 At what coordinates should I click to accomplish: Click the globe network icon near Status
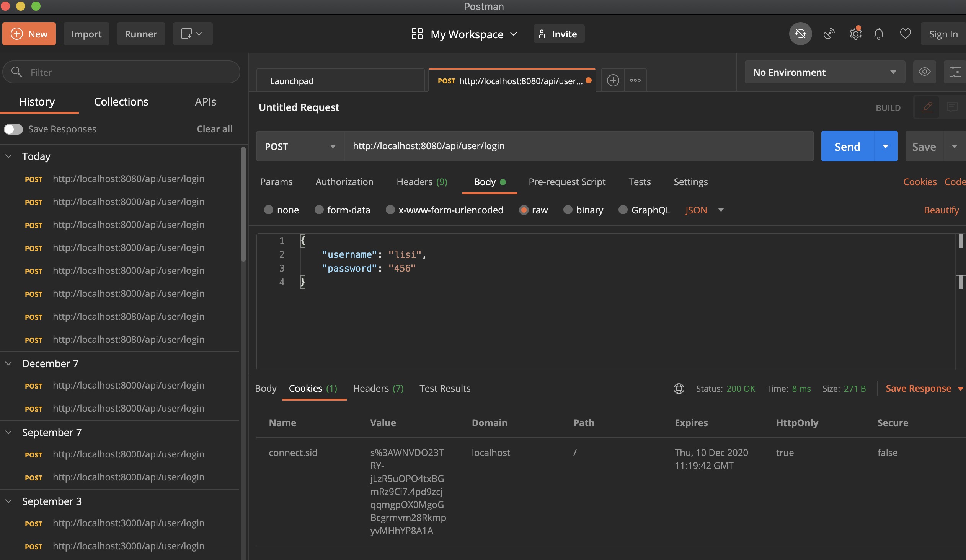(679, 388)
